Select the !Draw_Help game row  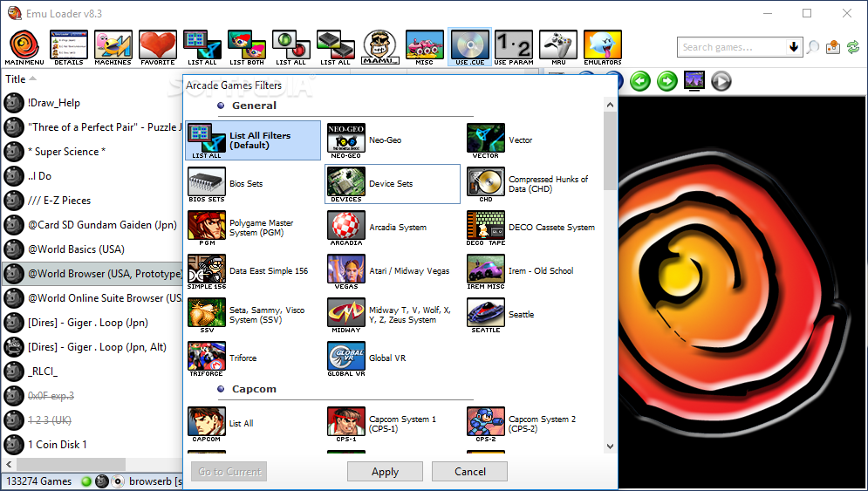tap(92, 103)
